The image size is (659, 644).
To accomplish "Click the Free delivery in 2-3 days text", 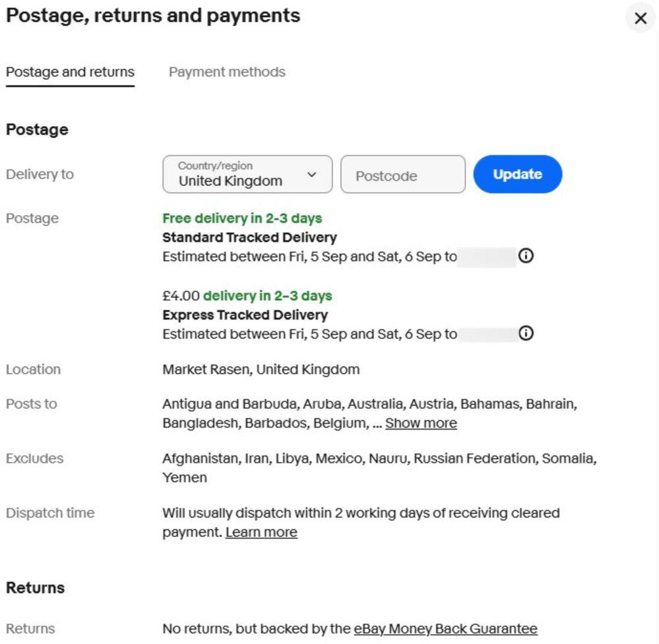I will click(242, 218).
